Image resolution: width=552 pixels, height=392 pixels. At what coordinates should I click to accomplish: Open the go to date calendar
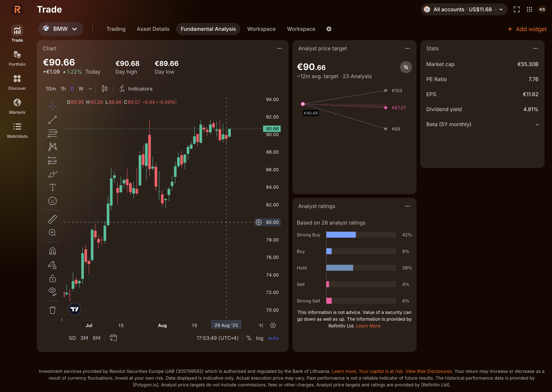pos(113,338)
